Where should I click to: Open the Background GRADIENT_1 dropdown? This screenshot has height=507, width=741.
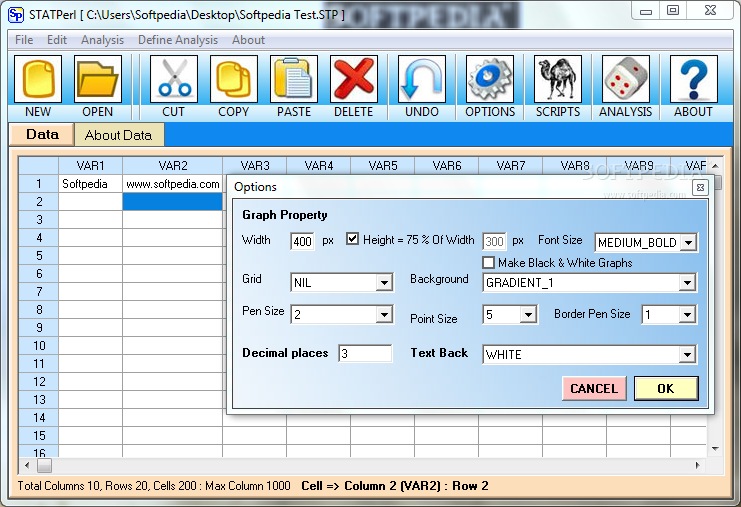click(687, 283)
